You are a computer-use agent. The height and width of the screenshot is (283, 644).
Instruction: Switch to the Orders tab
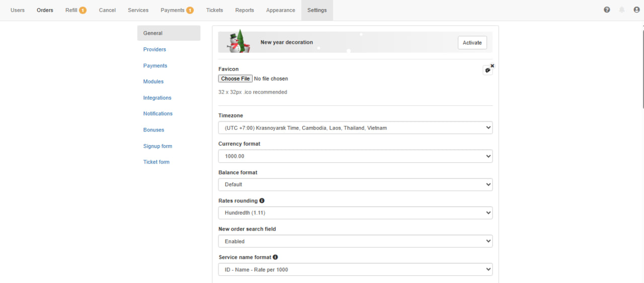tap(45, 10)
